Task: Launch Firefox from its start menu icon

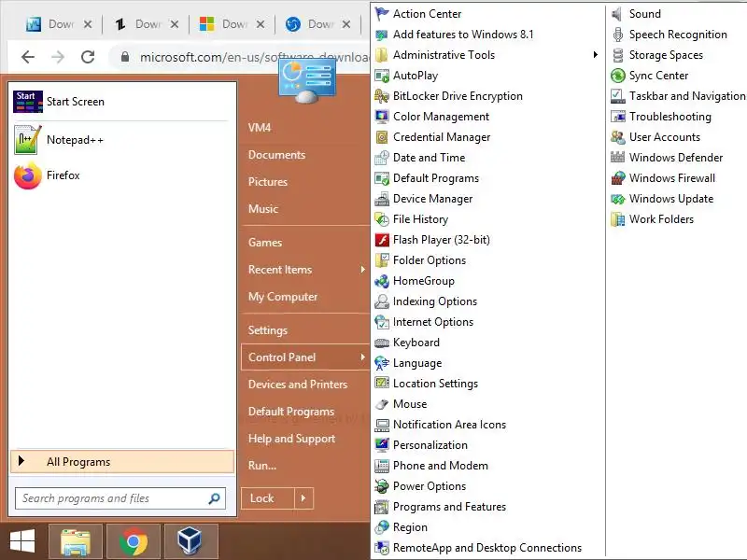Action: click(x=28, y=175)
